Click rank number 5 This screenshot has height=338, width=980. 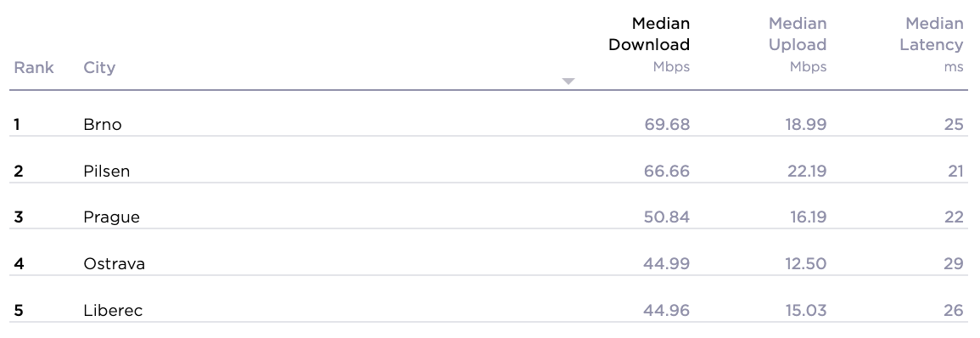pyautogui.click(x=18, y=310)
